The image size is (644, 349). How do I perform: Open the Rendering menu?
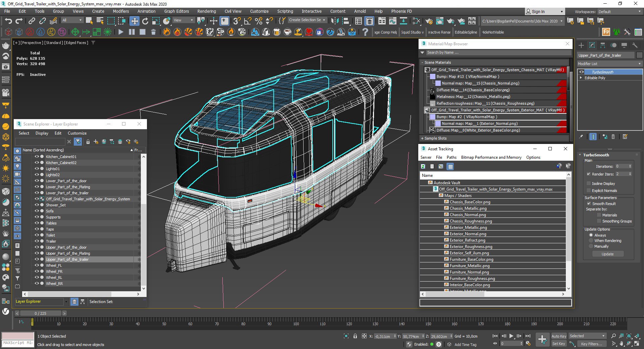point(206,11)
